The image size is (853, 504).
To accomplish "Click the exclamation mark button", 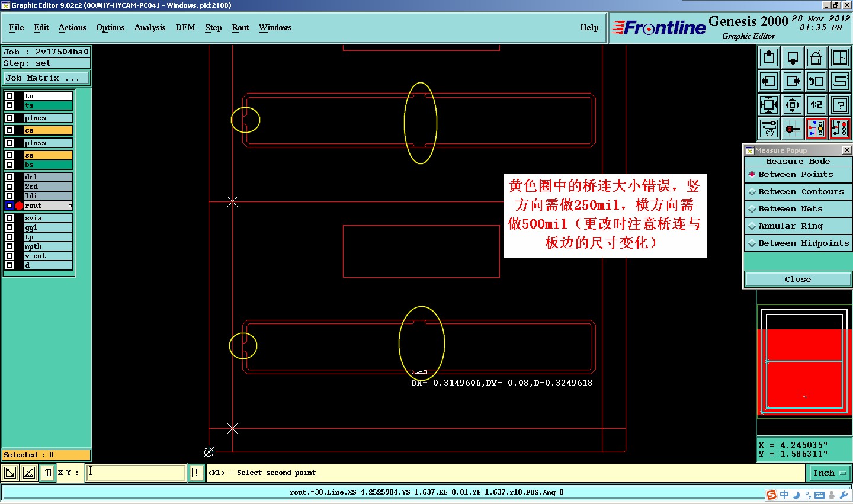I will [x=197, y=473].
